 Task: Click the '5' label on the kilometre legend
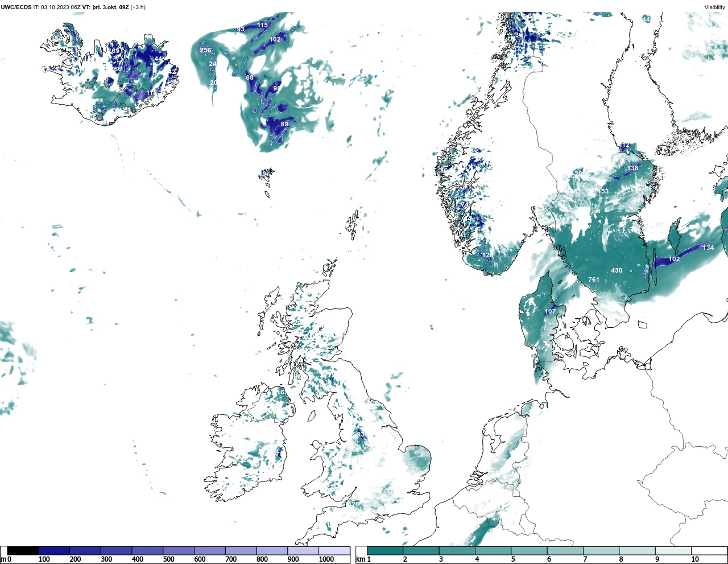pos(513,559)
